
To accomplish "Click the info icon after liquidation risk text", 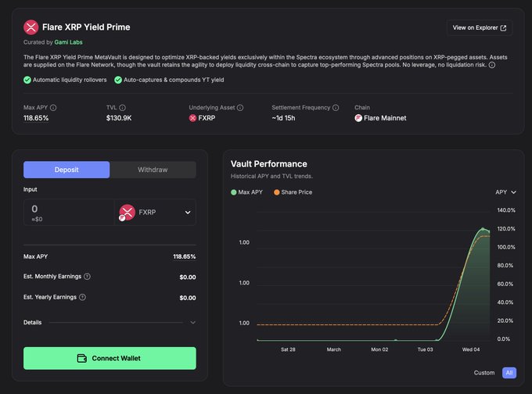I will point(491,65).
